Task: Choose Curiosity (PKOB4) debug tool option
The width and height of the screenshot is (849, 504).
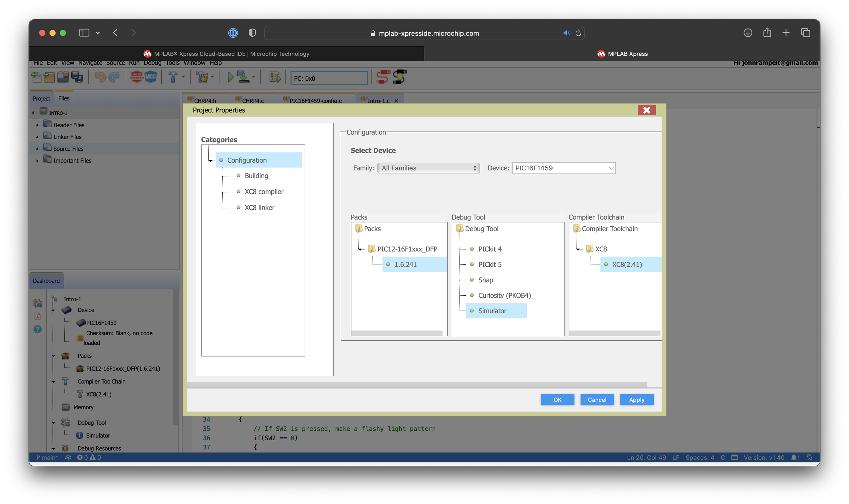Action: 504,296
